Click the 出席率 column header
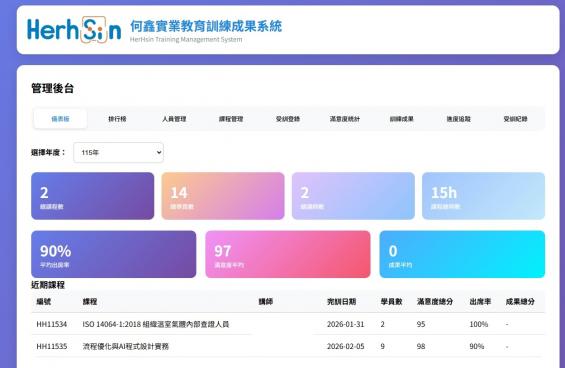This screenshot has height=368, width=565. [480, 301]
